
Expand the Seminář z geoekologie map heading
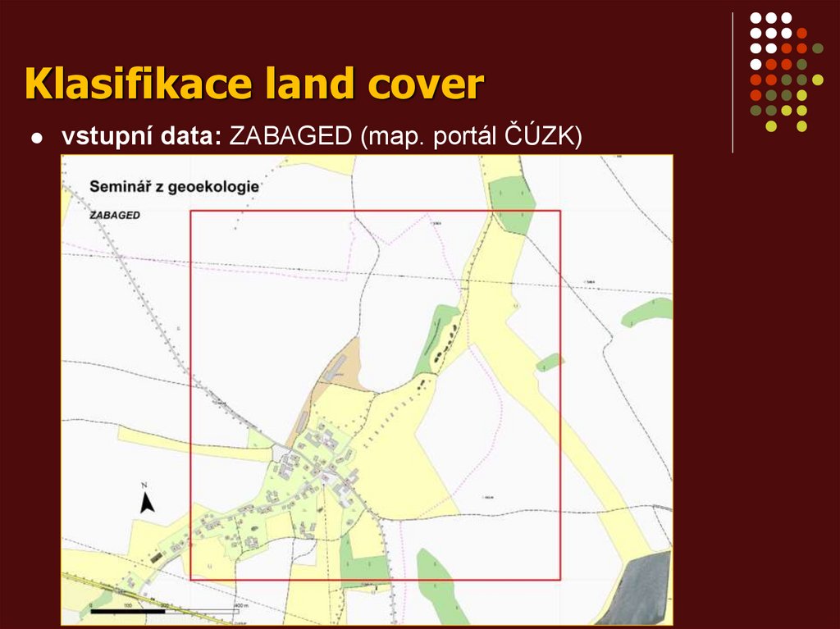click(175, 185)
